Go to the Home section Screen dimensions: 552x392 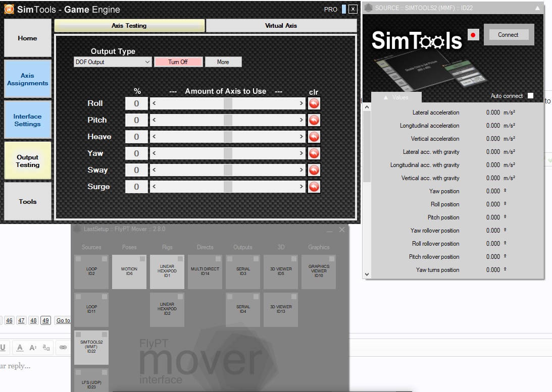point(27,38)
